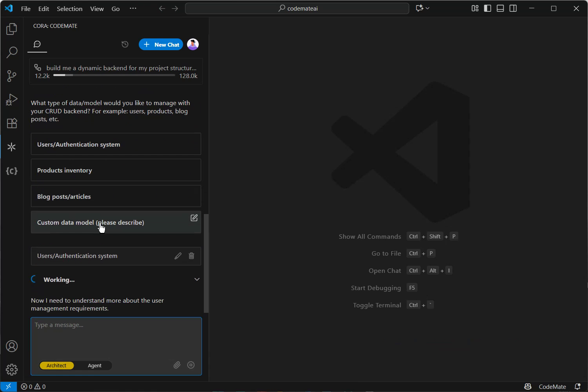Click the token usage progress bar

click(x=114, y=75)
